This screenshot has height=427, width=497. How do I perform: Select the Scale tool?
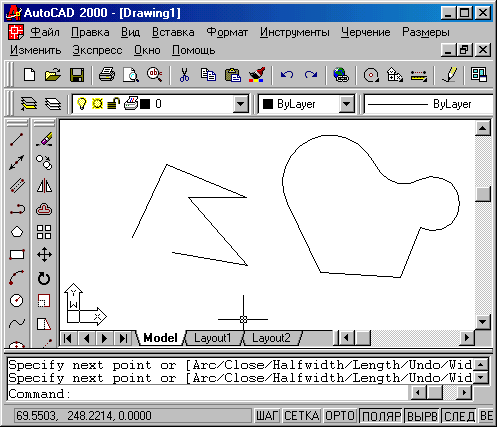(44, 300)
